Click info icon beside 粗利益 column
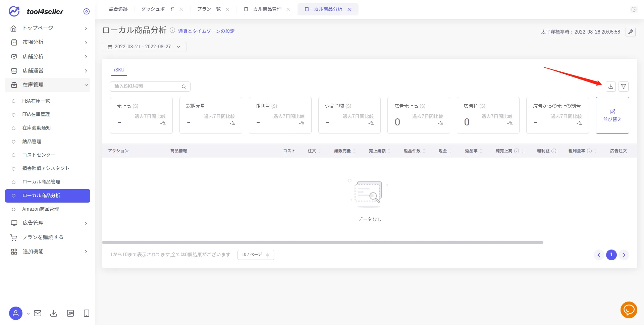This screenshot has height=325, width=644. click(554, 151)
